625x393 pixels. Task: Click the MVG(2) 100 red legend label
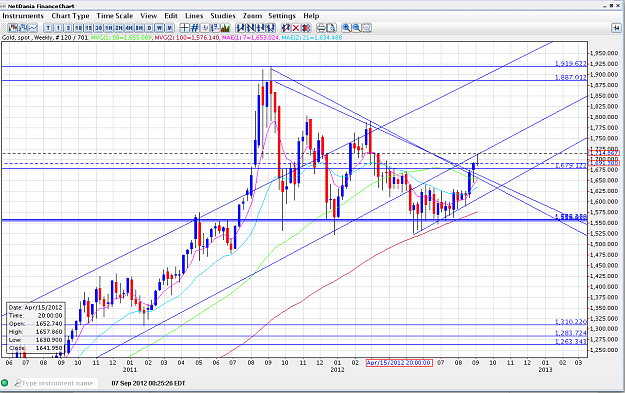point(187,37)
